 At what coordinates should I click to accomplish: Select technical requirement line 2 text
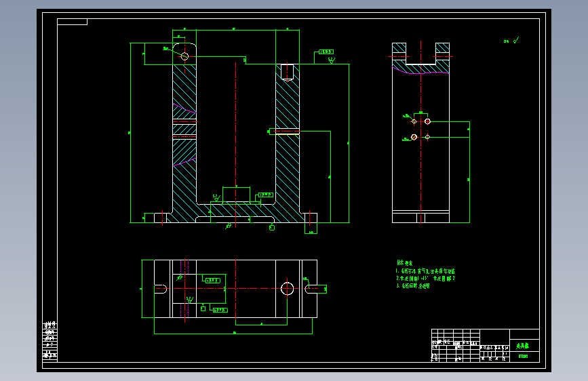tap(426, 278)
